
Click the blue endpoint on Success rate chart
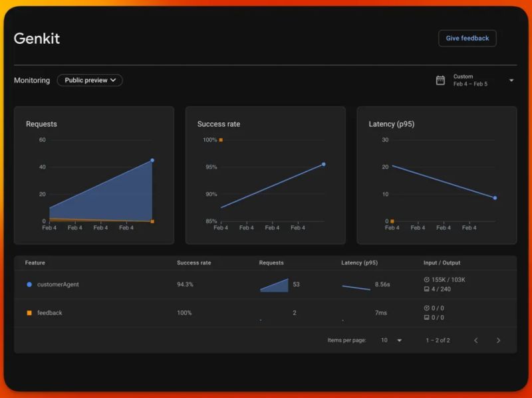[324, 164]
